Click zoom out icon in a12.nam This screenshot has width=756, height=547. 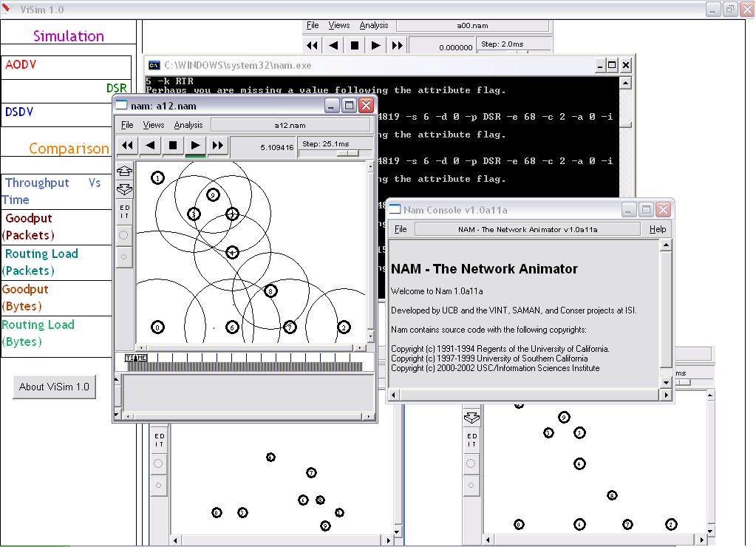pyautogui.click(x=124, y=189)
